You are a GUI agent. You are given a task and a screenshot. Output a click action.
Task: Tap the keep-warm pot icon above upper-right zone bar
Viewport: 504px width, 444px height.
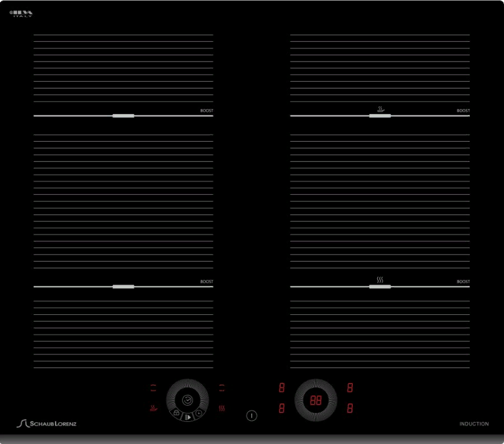tap(380, 109)
